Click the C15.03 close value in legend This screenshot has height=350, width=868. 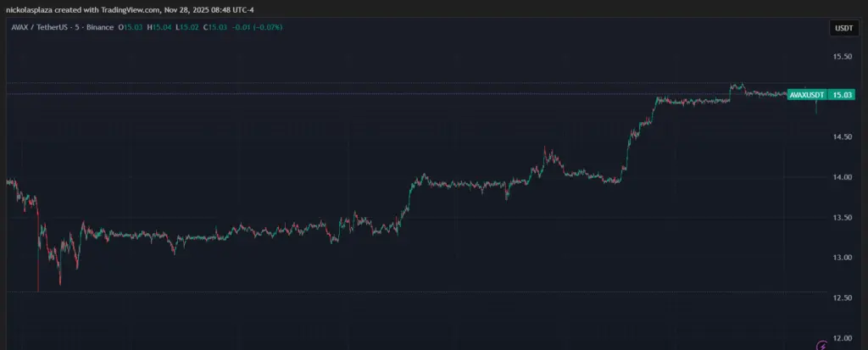tap(215, 27)
